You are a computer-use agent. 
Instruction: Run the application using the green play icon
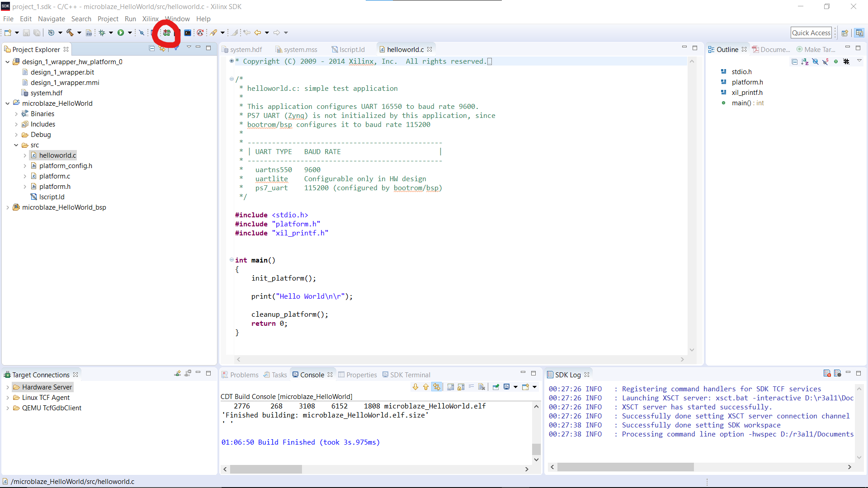click(x=121, y=33)
